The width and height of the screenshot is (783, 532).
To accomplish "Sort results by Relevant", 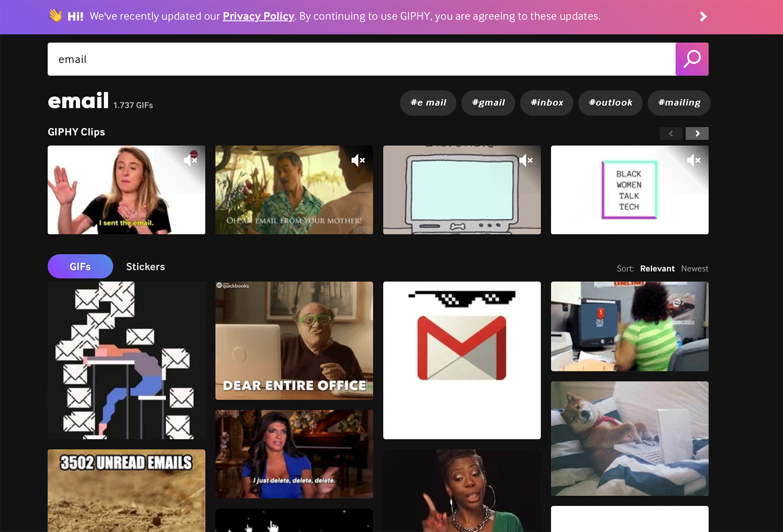I will pos(657,269).
